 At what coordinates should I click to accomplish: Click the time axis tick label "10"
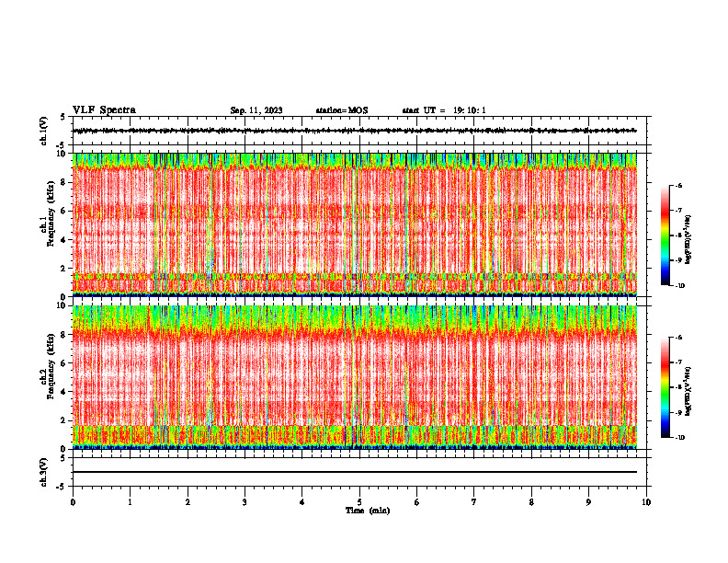coord(646,502)
